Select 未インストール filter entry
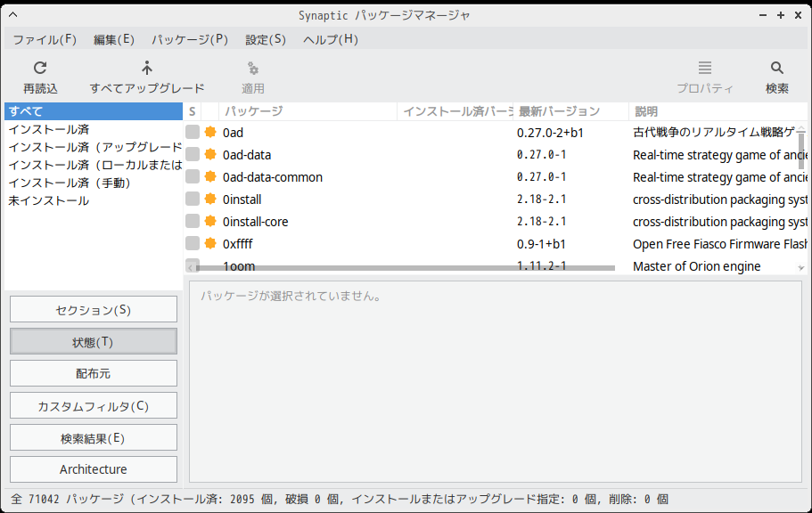The width and height of the screenshot is (812, 513). pos(94,201)
